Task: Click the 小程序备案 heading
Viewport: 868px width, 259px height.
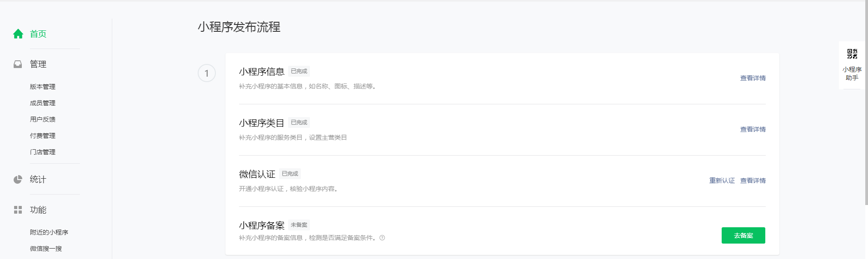Action: coord(262,225)
